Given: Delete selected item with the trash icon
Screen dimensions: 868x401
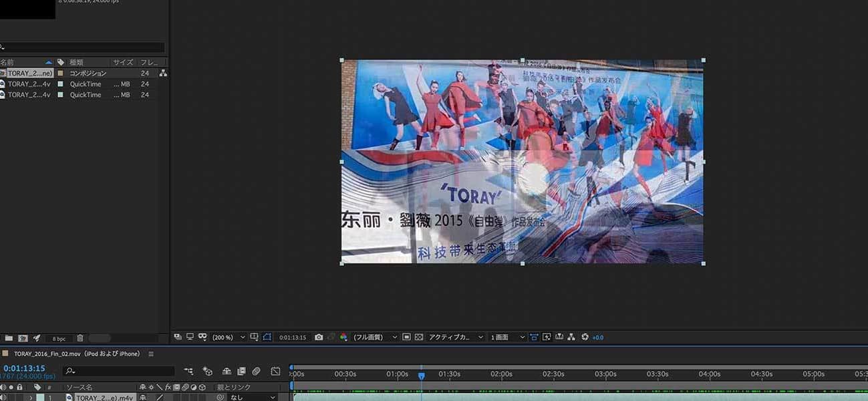Looking at the screenshot, I should pos(80,339).
